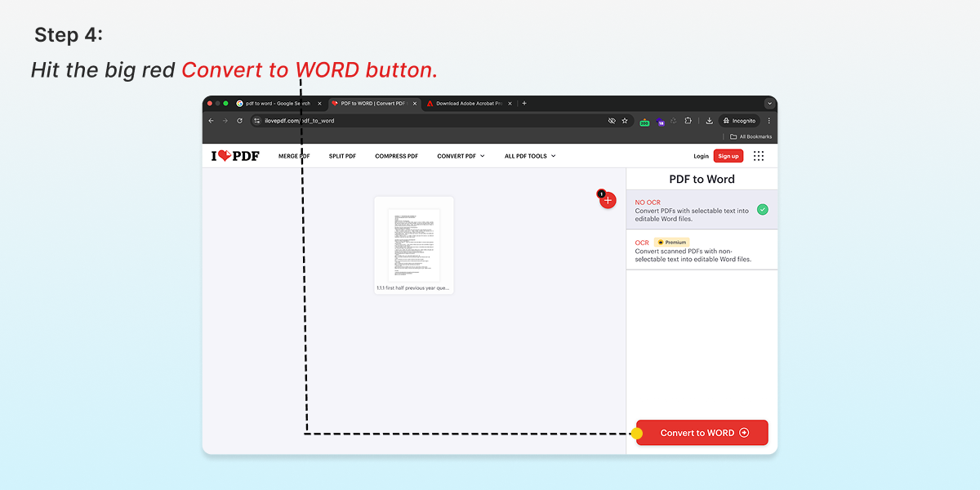Viewport: 980px width, 490px height.
Task: Click the Login link
Action: point(700,155)
